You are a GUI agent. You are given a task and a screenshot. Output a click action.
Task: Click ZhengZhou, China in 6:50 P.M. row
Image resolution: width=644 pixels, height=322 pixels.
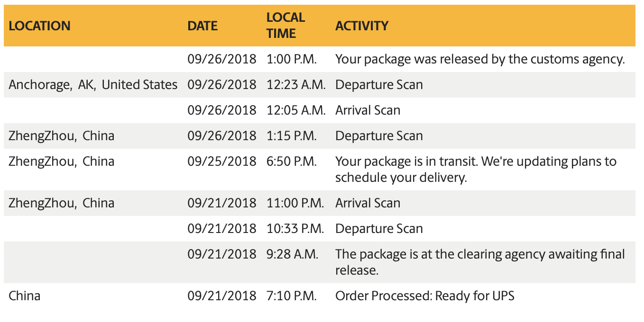click(x=62, y=161)
